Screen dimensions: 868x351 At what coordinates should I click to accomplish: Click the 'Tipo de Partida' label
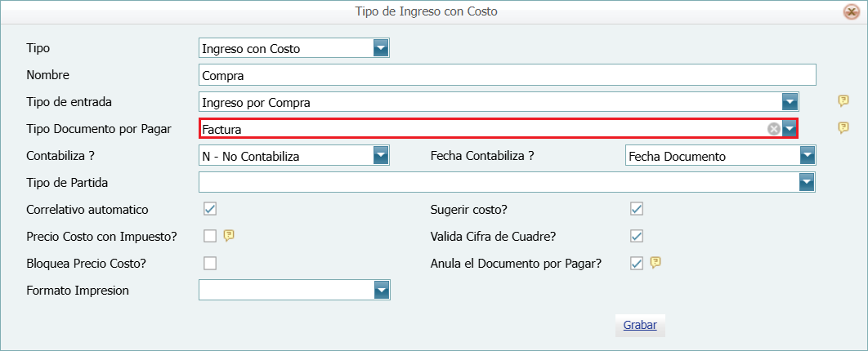coord(67,182)
